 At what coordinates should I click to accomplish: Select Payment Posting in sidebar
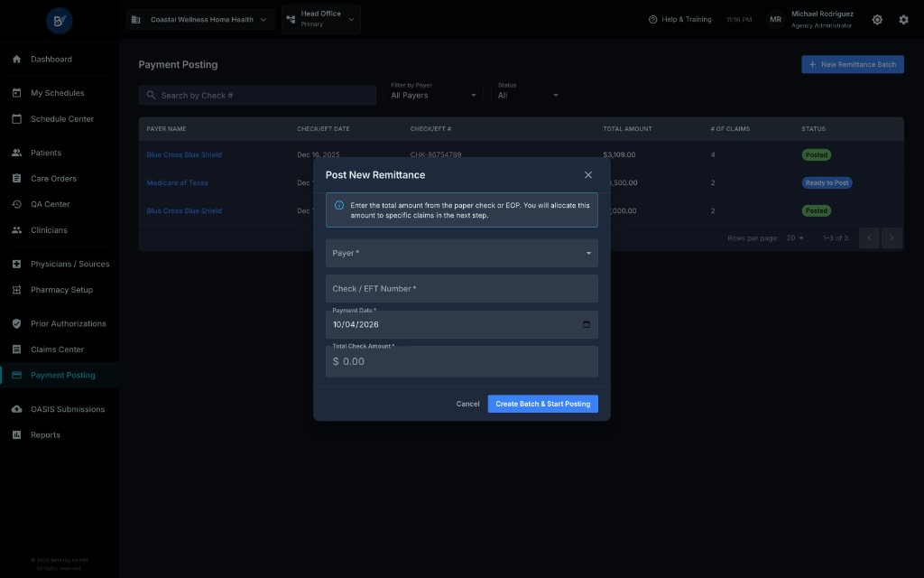(x=60, y=375)
